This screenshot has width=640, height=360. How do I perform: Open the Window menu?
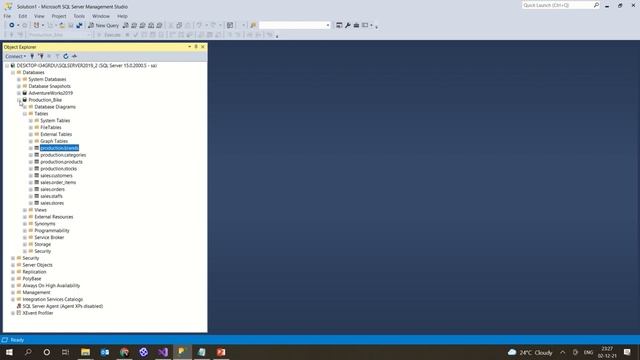101,16
